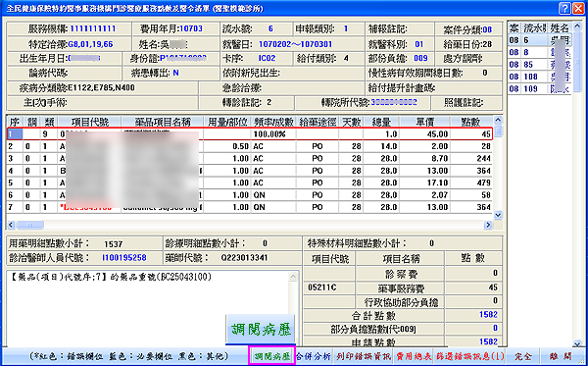Select patient list row with serial 6

coord(540,40)
